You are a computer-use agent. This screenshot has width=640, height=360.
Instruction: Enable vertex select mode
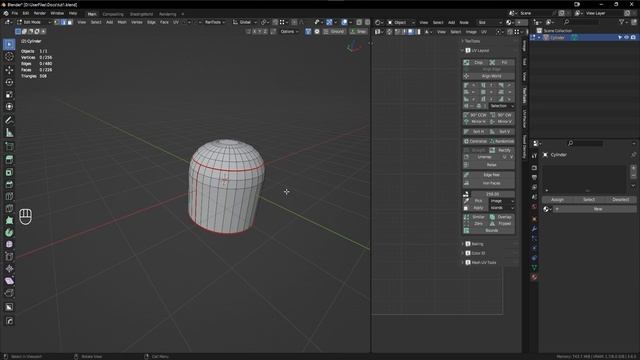click(57, 22)
